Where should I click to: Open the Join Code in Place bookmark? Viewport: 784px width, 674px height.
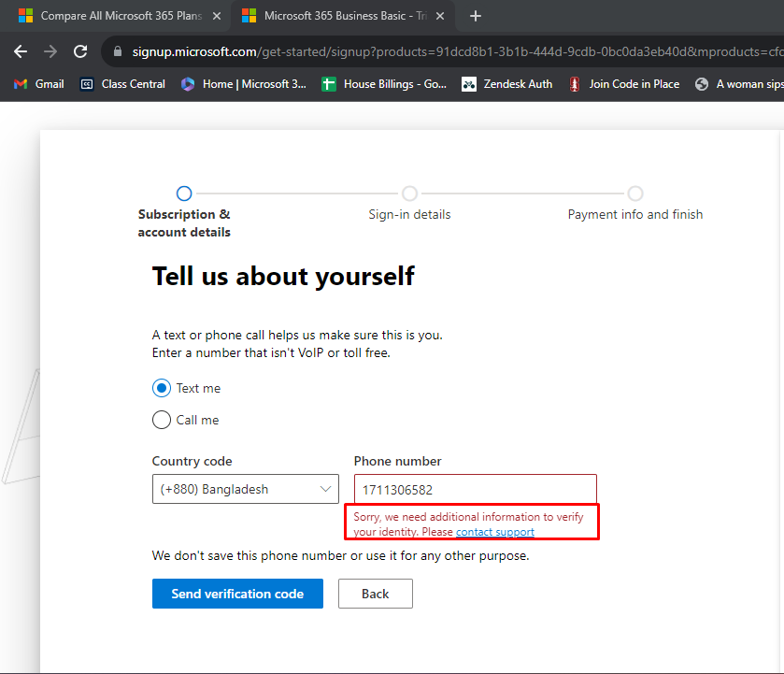point(624,84)
